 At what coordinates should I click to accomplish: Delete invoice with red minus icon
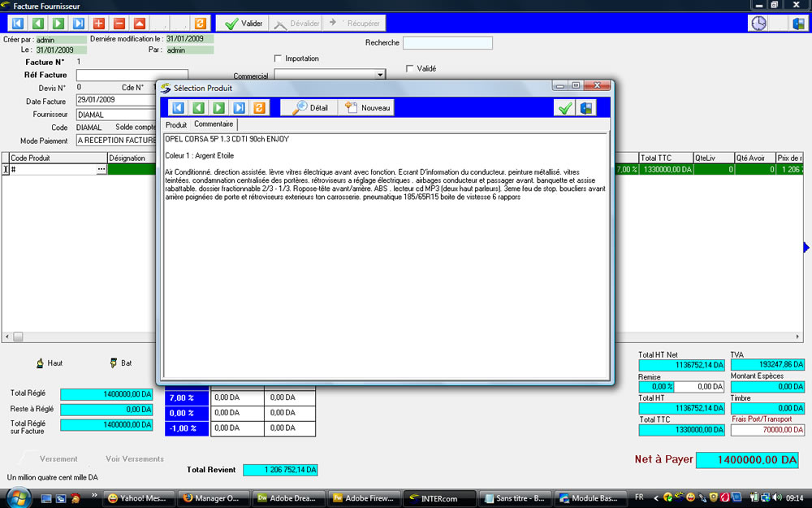click(x=119, y=24)
